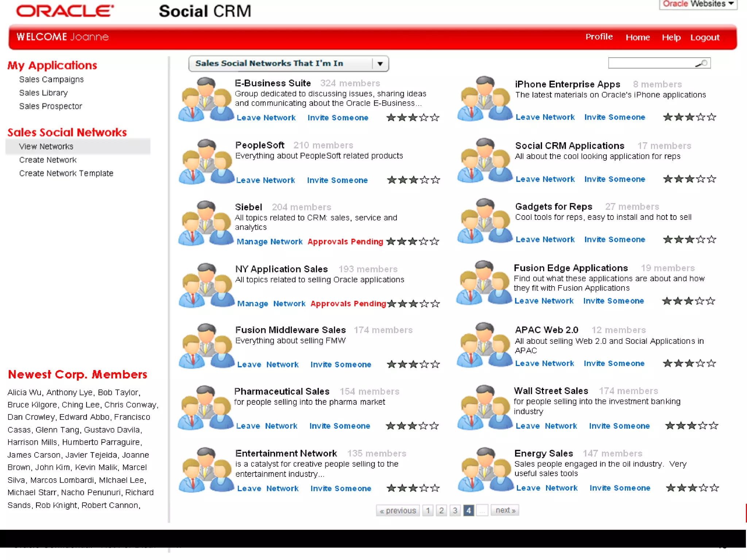The height and width of the screenshot is (560, 747).
Task: Invite someone to Fusion Edge Applications
Action: tap(614, 301)
